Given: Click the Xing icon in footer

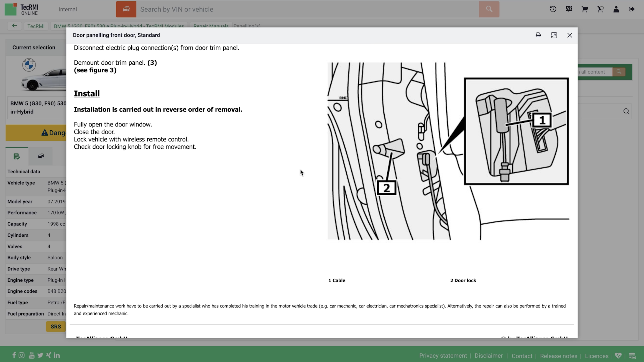Looking at the screenshot, I should pyautogui.click(x=48, y=355).
